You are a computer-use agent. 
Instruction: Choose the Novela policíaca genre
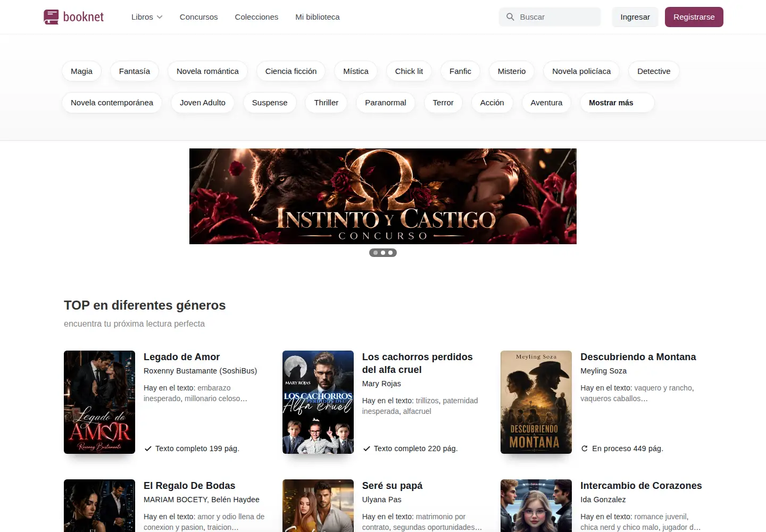pos(581,71)
